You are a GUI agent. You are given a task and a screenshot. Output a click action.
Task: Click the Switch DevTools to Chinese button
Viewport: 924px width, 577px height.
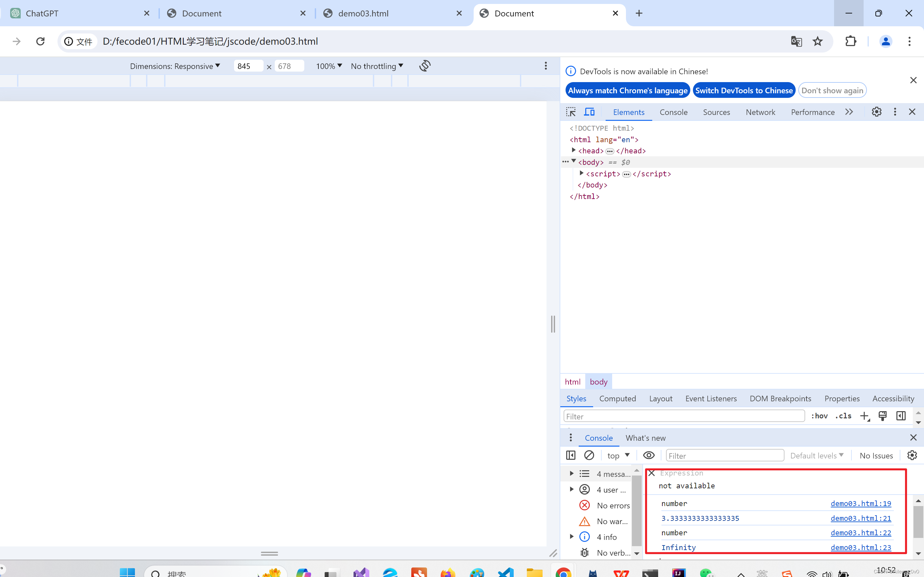tap(744, 90)
